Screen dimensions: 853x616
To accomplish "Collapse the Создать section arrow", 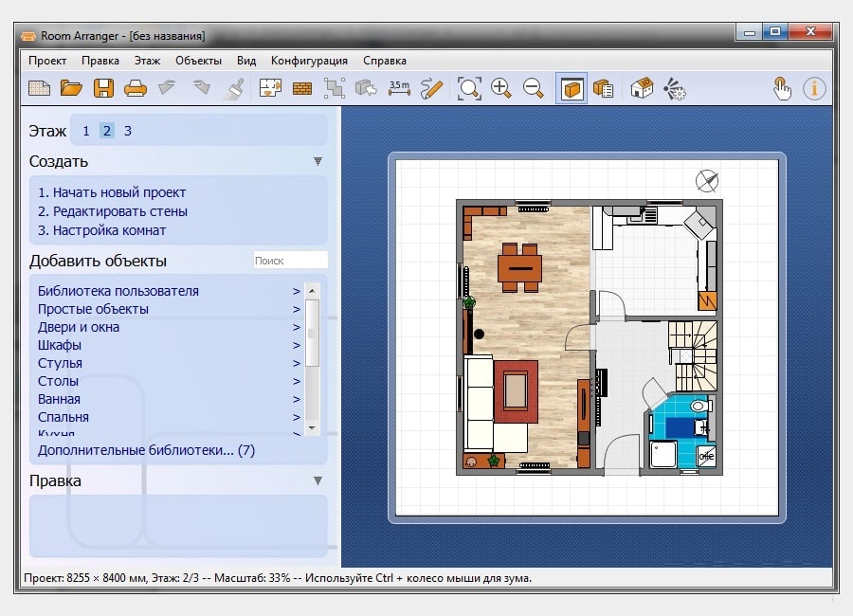I will (318, 161).
